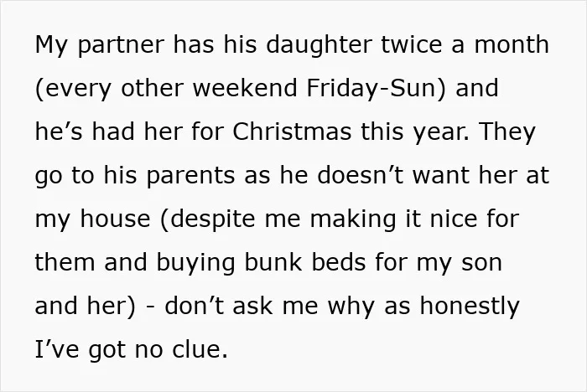The image size is (587, 392).
Task: Click the word "clue." at the end
Action: tap(200, 349)
